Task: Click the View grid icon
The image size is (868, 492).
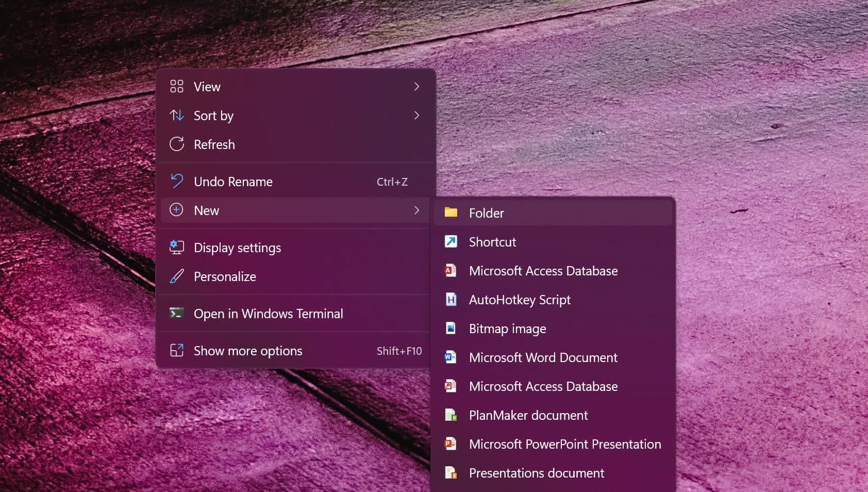Action: (x=177, y=87)
